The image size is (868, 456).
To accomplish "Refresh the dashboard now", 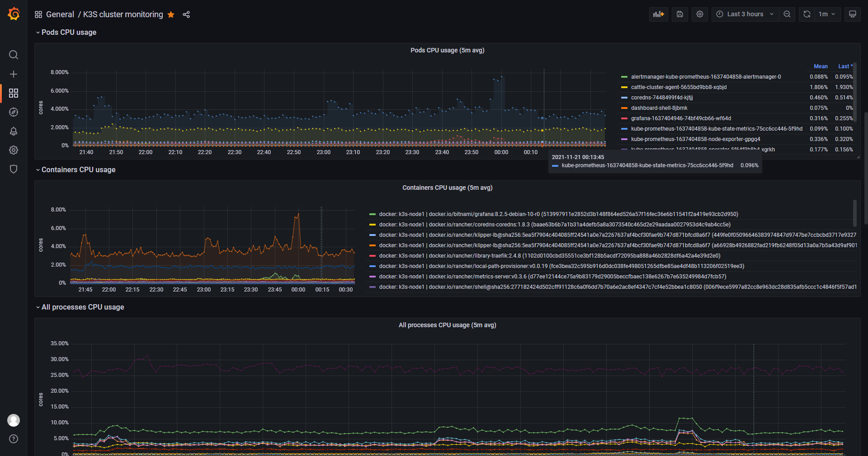I will pyautogui.click(x=807, y=14).
